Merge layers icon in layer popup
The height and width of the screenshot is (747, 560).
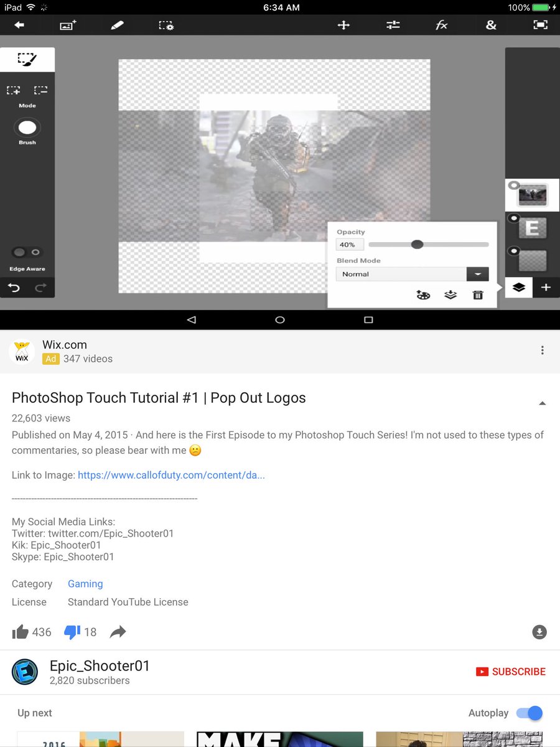click(x=450, y=295)
